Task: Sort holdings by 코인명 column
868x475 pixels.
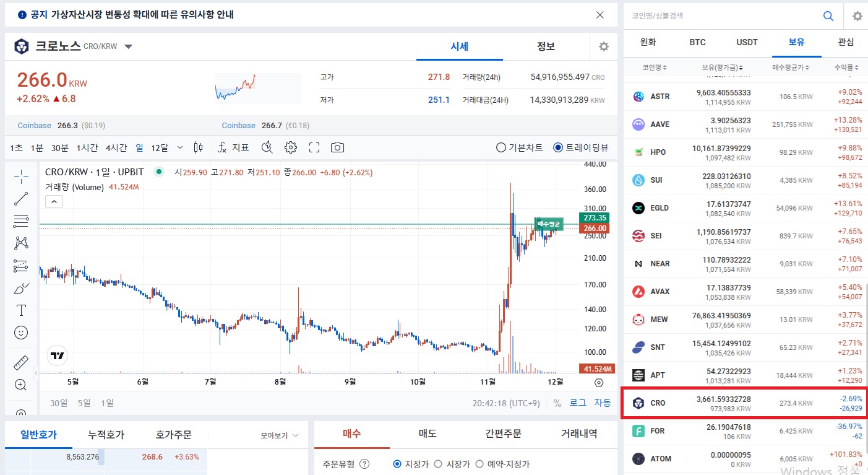Action: (x=654, y=67)
